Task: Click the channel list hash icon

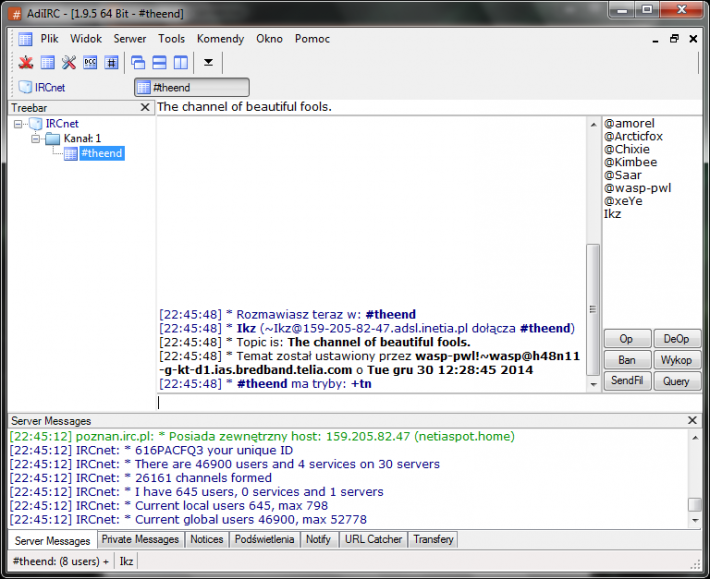Action: tap(111, 62)
